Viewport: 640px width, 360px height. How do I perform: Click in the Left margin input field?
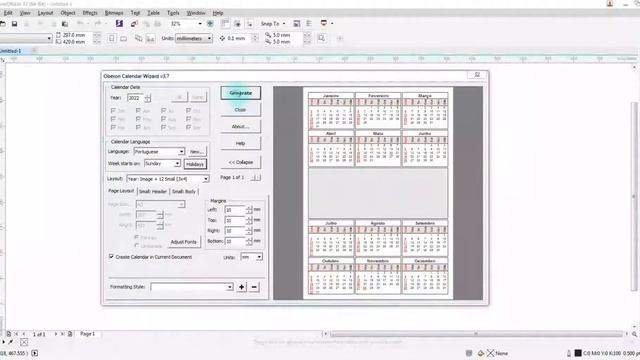[235, 210]
